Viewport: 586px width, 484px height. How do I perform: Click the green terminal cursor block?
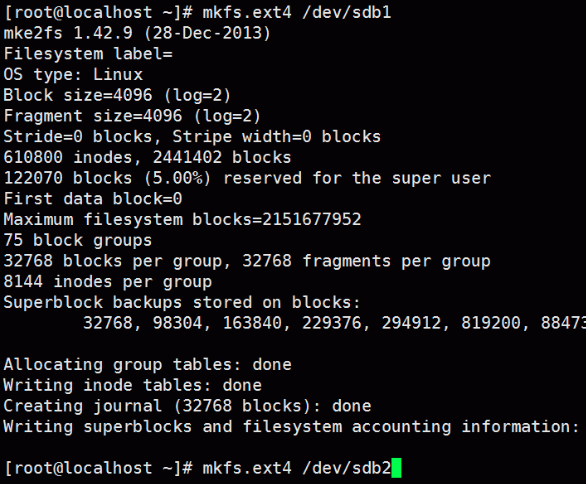click(x=397, y=468)
